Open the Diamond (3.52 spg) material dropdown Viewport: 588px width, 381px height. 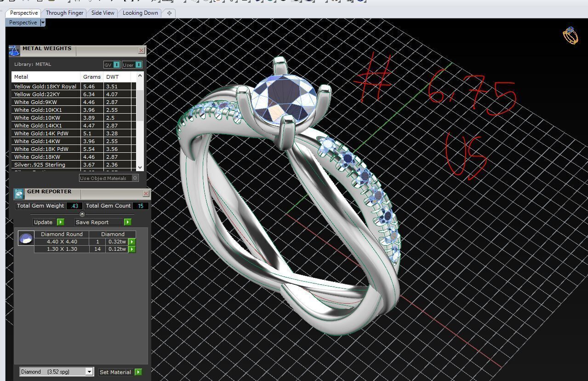pyautogui.click(x=57, y=372)
